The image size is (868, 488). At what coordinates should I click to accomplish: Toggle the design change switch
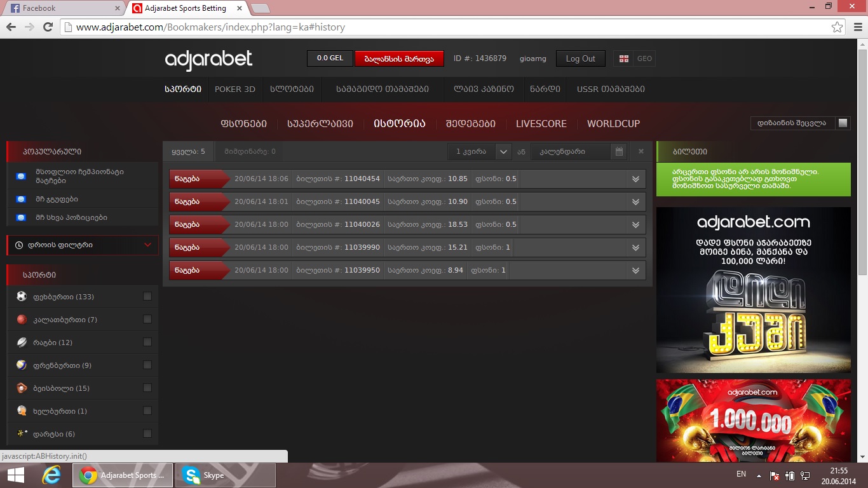(x=843, y=123)
